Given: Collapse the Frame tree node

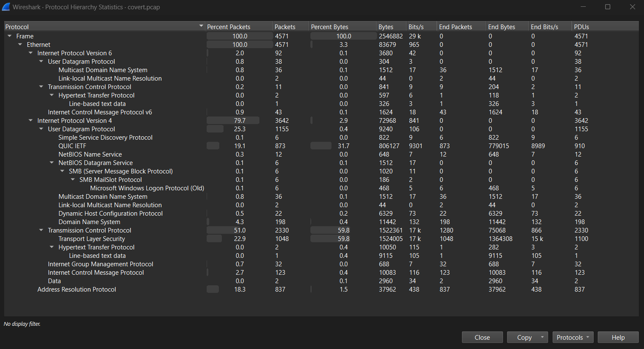Looking at the screenshot, I should pyautogui.click(x=9, y=36).
